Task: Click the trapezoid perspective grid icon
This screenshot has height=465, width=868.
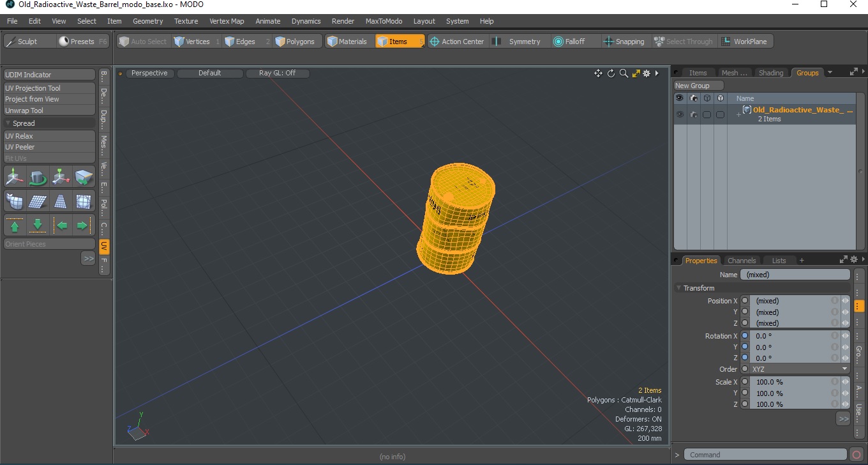Action: 61,201
